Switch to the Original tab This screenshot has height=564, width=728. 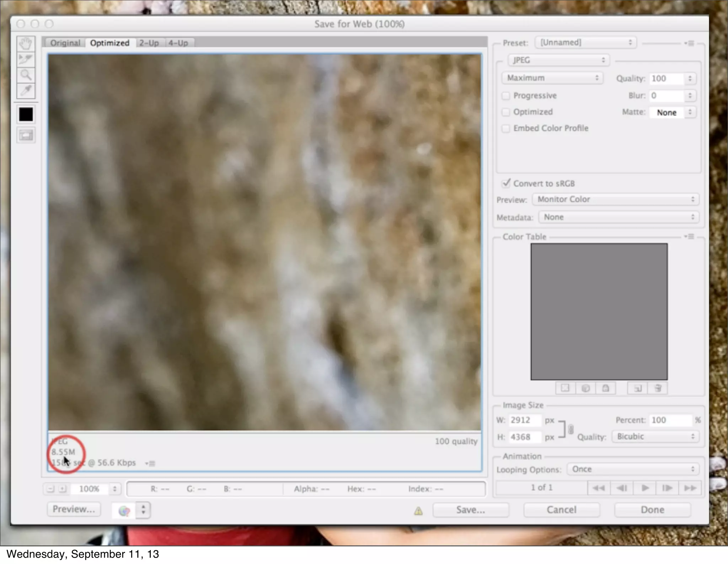click(x=65, y=43)
